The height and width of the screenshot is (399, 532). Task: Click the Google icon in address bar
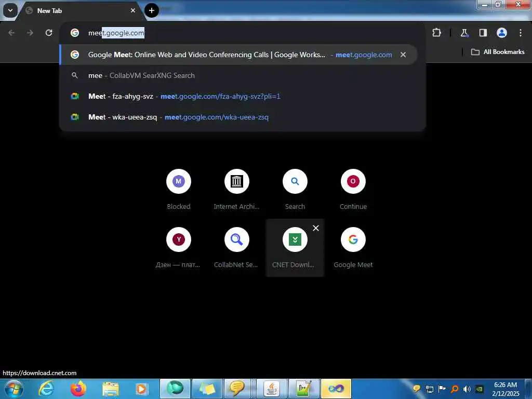tap(75, 33)
